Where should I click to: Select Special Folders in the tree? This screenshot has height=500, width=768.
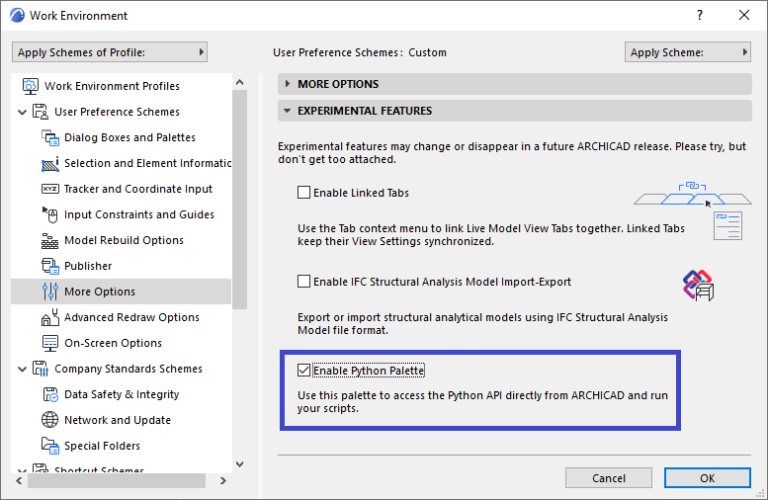[102, 446]
